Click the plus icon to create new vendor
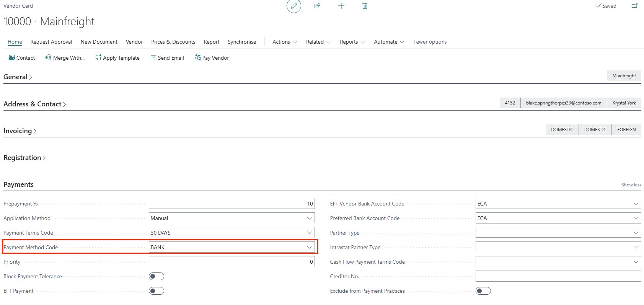Image resolution: width=644 pixels, height=305 pixels. tap(341, 6)
